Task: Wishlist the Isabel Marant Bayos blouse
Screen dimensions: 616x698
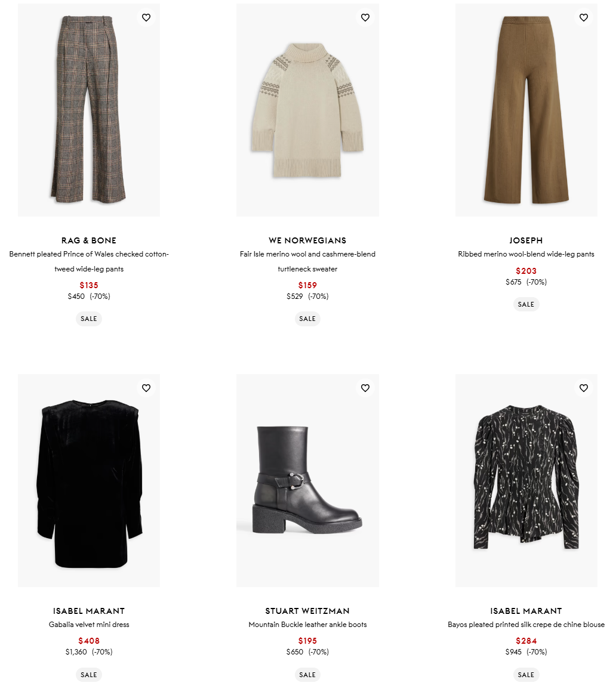Action: [x=584, y=388]
